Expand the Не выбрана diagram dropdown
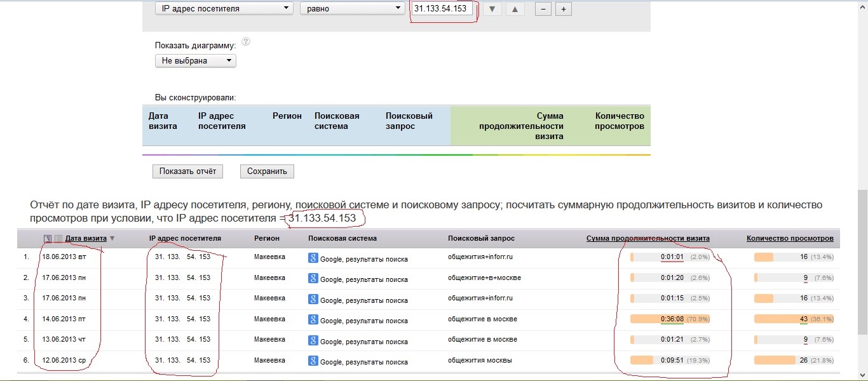 (x=195, y=61)
